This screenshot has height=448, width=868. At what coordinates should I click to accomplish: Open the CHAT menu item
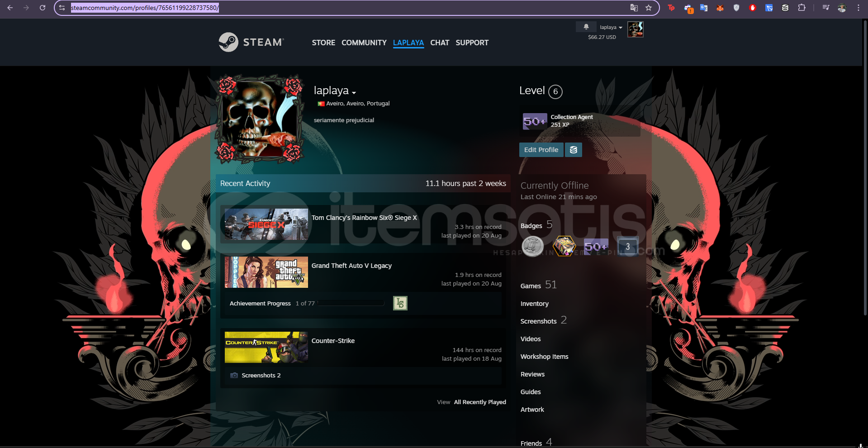[x=440, y=43]
